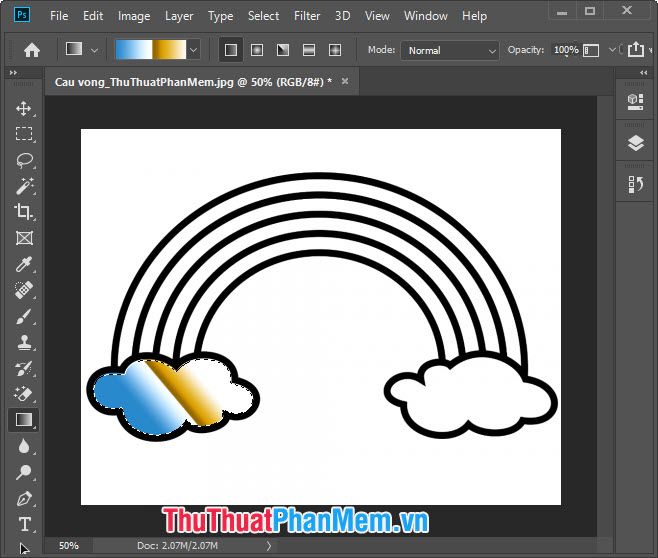This screenshot has width=658, height=558.
Task: Select the Horizontal Type tool
Action: 24,524
